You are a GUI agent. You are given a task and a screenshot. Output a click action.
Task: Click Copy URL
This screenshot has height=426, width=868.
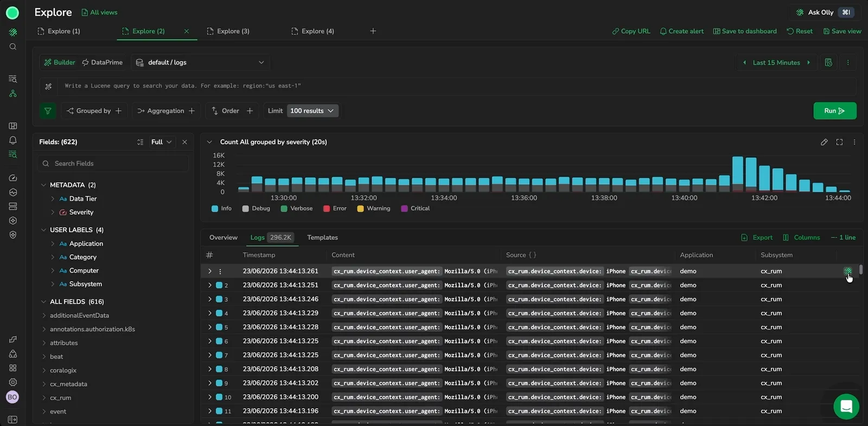click(631, 31)
